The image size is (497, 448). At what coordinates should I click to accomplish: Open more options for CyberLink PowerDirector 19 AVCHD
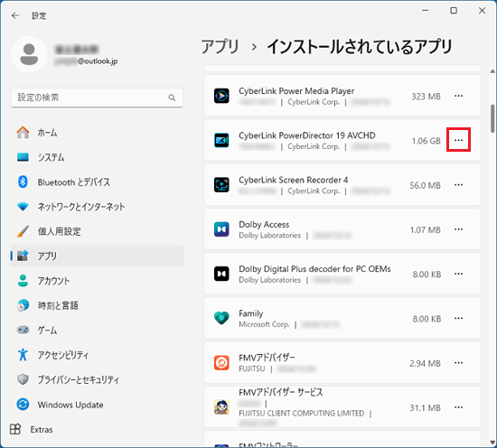pos(459,140)
